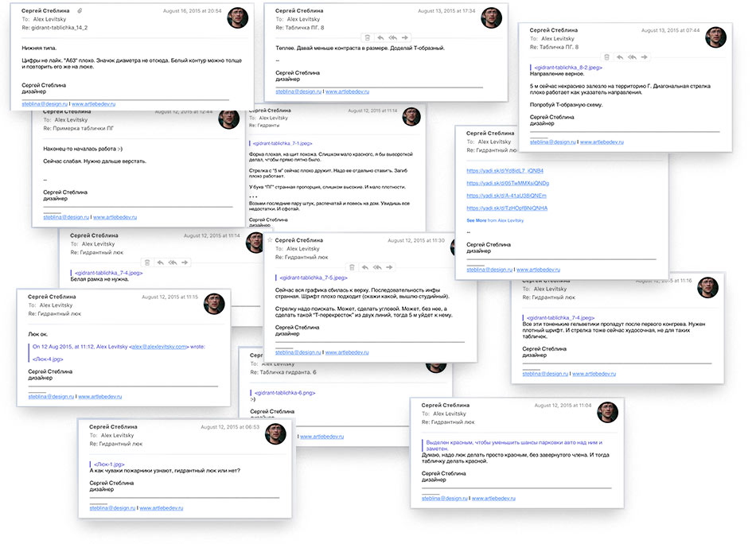756x544 pixels.
Task: Click reply-all icon in the 07:44 email
Action: 633,57
